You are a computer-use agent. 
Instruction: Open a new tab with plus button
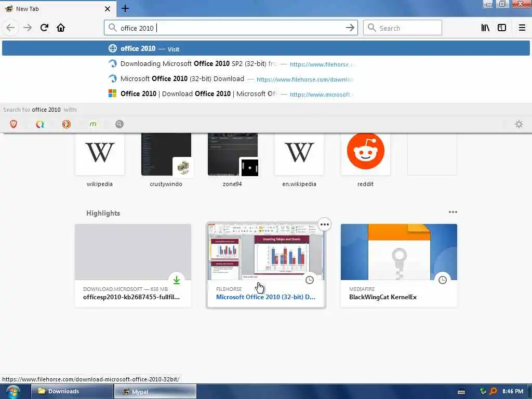(x=125, y=8)
